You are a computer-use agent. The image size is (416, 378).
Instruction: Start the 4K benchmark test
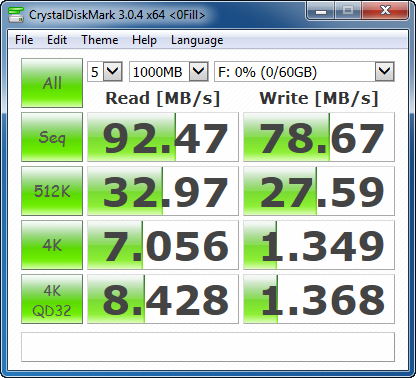pyautogui.click(x=52, y=245)
